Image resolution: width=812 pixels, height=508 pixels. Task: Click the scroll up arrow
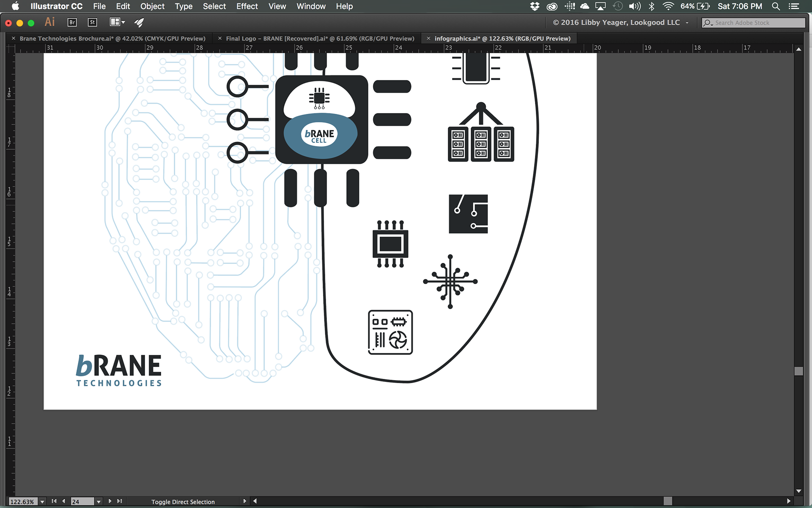[798, 49]
